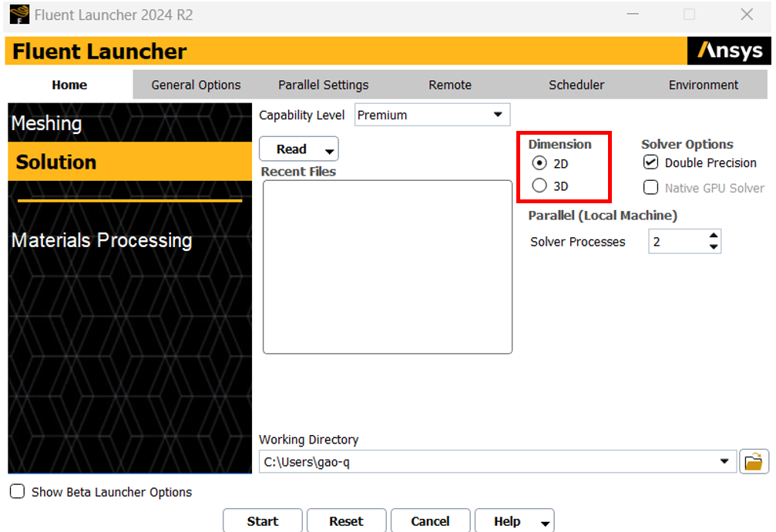Switch to the Home tab
Screen dimensions: 776x532
tap(69, 85)
